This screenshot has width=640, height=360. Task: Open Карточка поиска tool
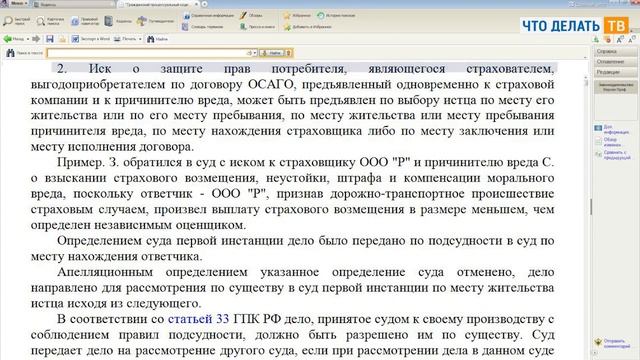[x=50, y=21]
